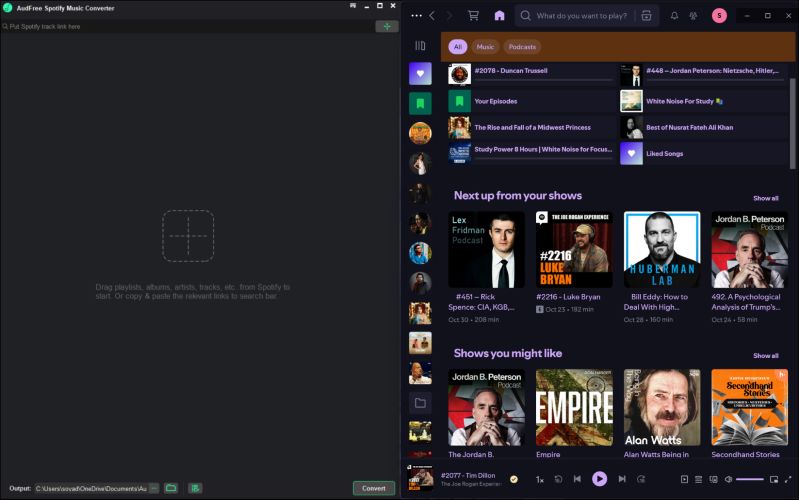Open Secondhand Stories show cover
Image resolution: width=799 pixels, height=500 pixels.
tap(750, 407)
